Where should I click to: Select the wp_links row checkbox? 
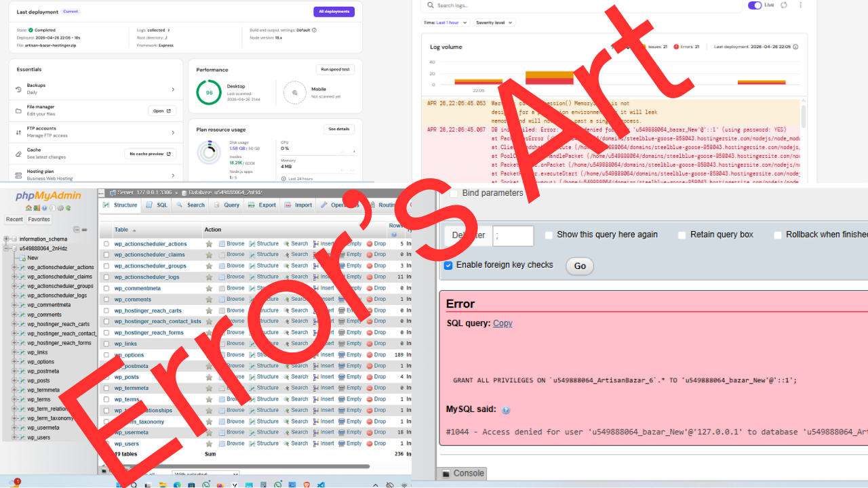point(106,344)
